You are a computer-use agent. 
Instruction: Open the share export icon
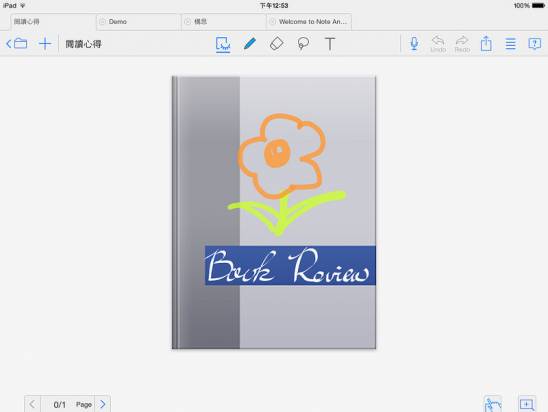(486, 44)
